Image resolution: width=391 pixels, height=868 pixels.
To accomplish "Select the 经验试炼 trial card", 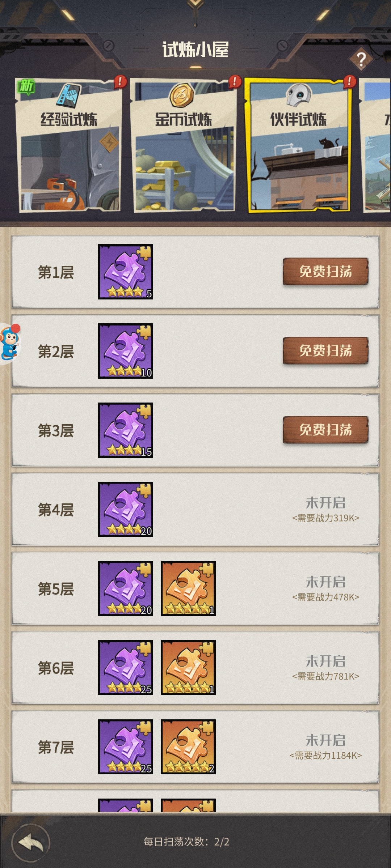I will 69,145.
